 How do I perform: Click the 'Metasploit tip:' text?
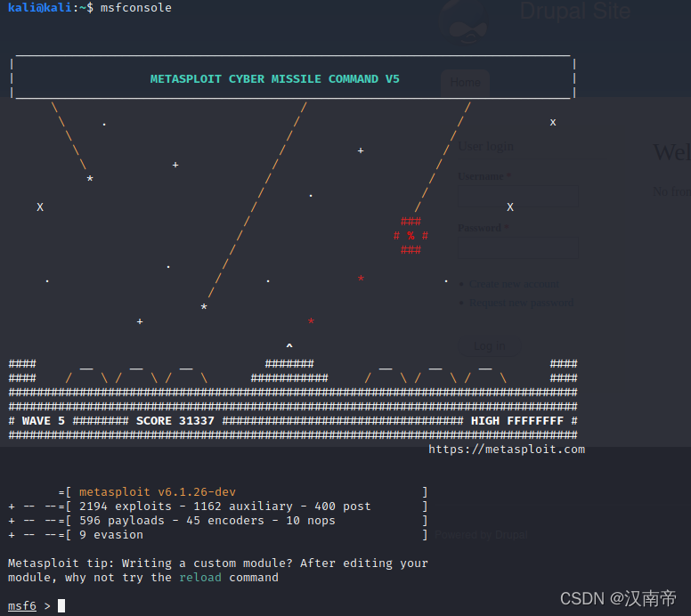point(61,563)
